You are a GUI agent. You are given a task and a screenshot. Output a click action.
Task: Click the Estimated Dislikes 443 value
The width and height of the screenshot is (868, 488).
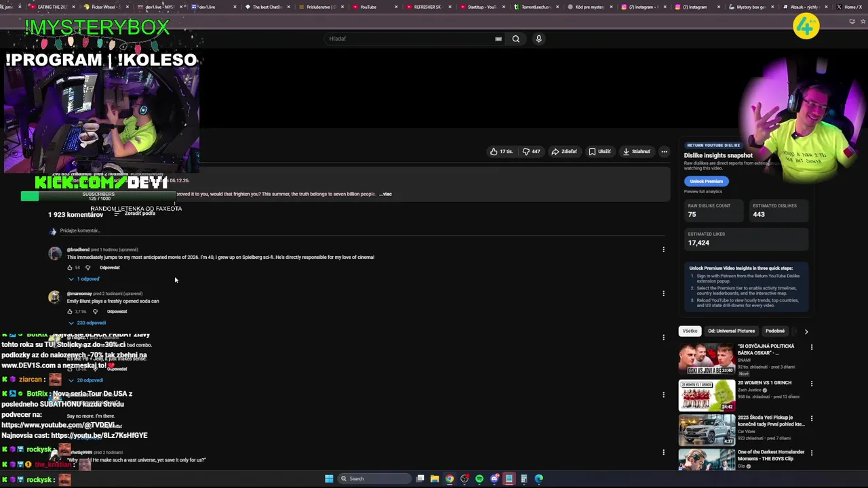pyautogui.click(x=758, y=214)
